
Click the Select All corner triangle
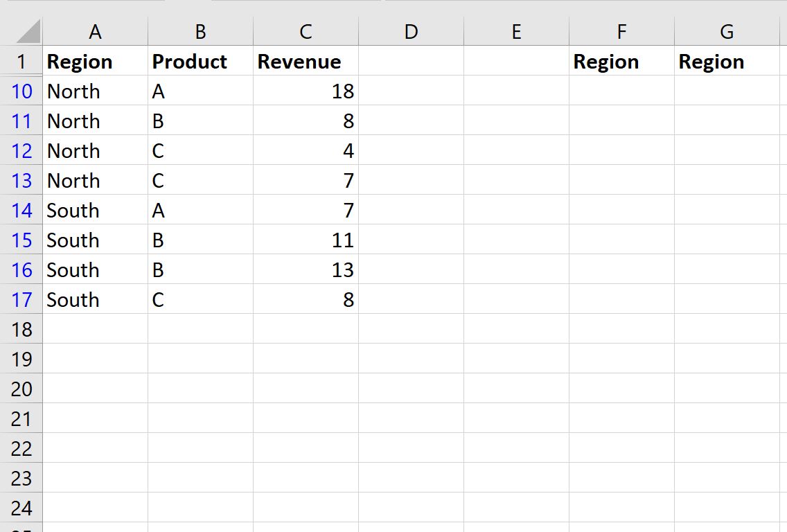[28, 31]
